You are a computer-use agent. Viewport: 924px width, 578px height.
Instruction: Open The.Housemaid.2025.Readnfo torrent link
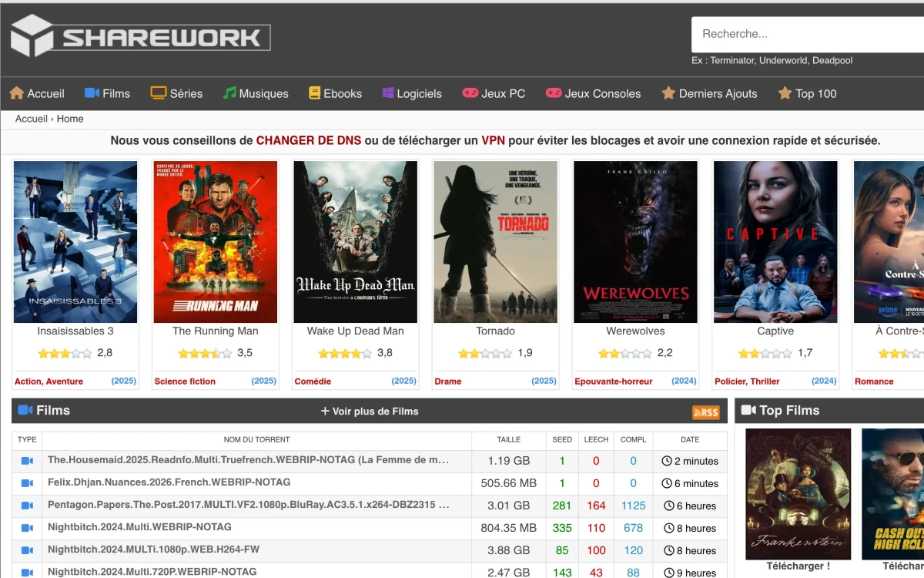pyautogui.click(x=248, y=460)
